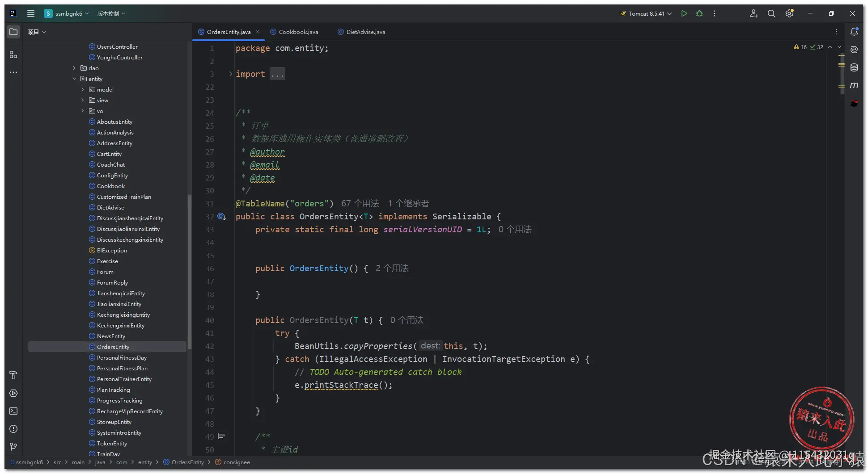Open Search Everywhere magnifier

(x=771, y=13)
